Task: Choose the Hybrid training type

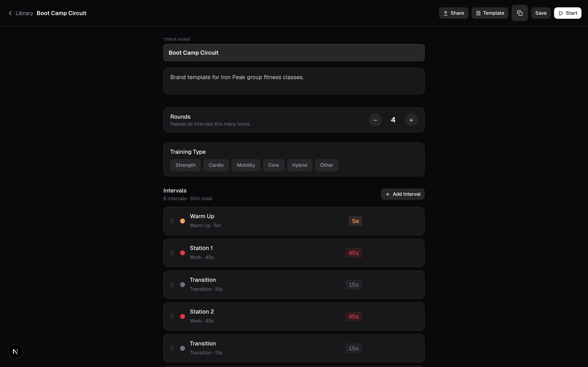Action: pyautogui.click(x=299, y=165)
